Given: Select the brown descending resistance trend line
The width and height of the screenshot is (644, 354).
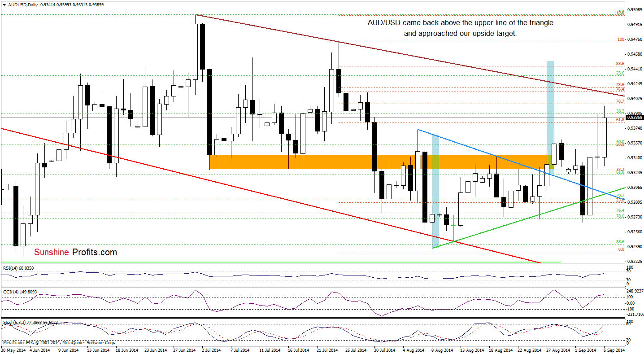Looking at the screenshot, I should pos(410,55).
